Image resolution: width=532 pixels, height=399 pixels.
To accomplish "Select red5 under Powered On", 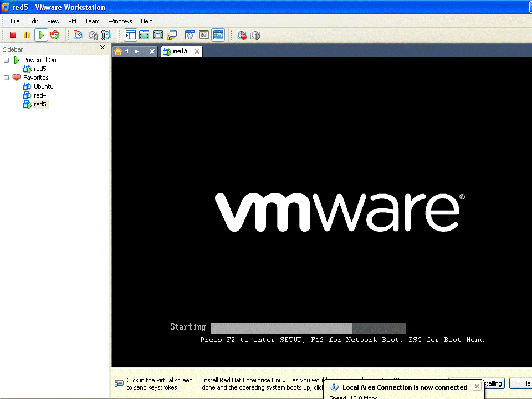I will coord(40,69).
